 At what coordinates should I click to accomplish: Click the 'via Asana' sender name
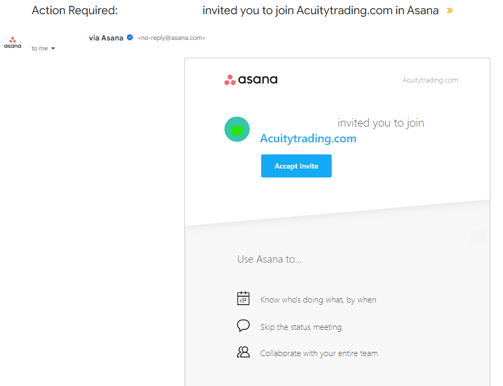coord(106,38)
